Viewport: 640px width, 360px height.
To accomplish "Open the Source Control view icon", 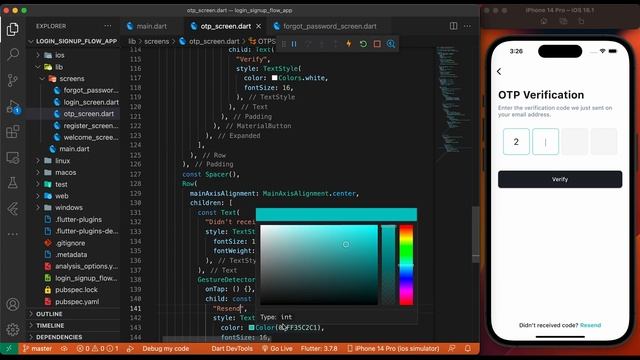I will (13, 80).
